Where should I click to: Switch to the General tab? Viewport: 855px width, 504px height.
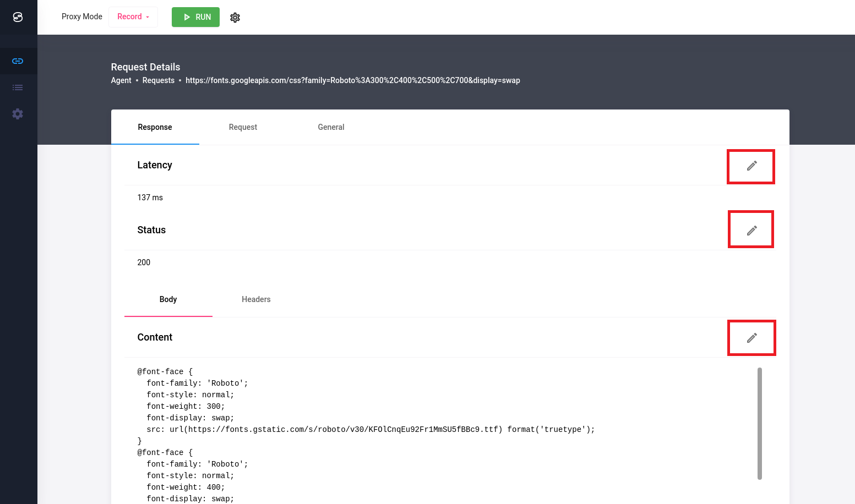click(x=331, y=127)
